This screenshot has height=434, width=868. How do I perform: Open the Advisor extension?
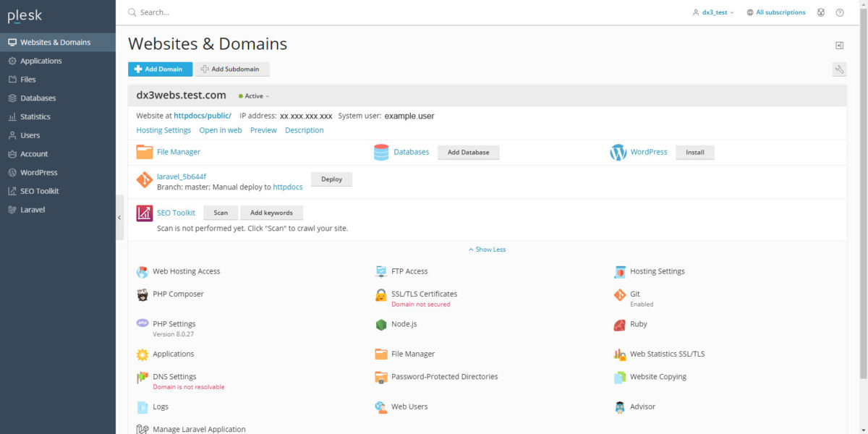(643, 407)
